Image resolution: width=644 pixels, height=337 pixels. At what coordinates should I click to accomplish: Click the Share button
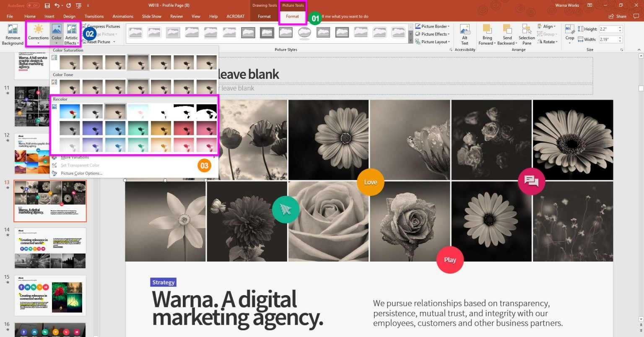click(x=617, y=16)
